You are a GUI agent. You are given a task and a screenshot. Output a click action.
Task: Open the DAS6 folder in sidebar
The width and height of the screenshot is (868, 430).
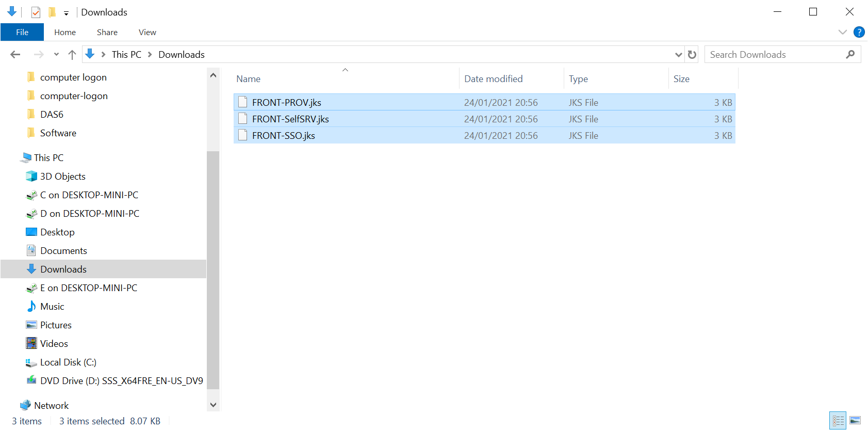pos(52,114)
